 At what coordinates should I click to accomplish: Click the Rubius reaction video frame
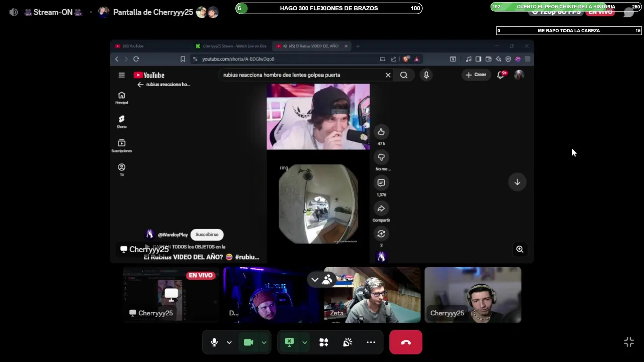(318, 117)
